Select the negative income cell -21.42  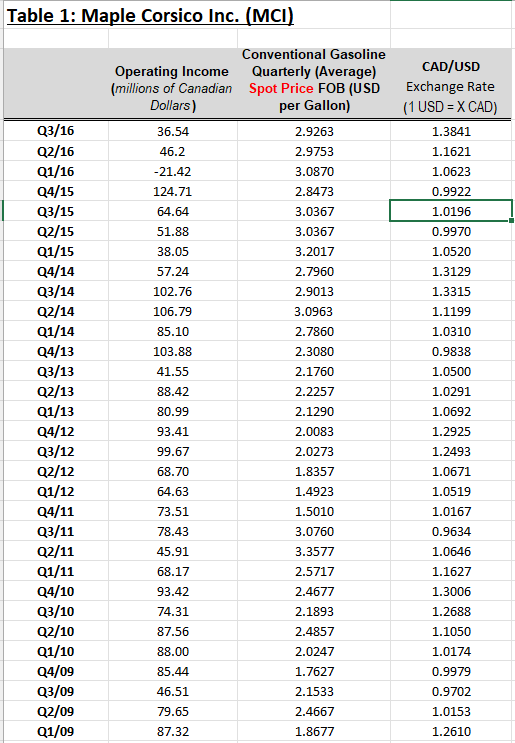(x=172, y=171)
